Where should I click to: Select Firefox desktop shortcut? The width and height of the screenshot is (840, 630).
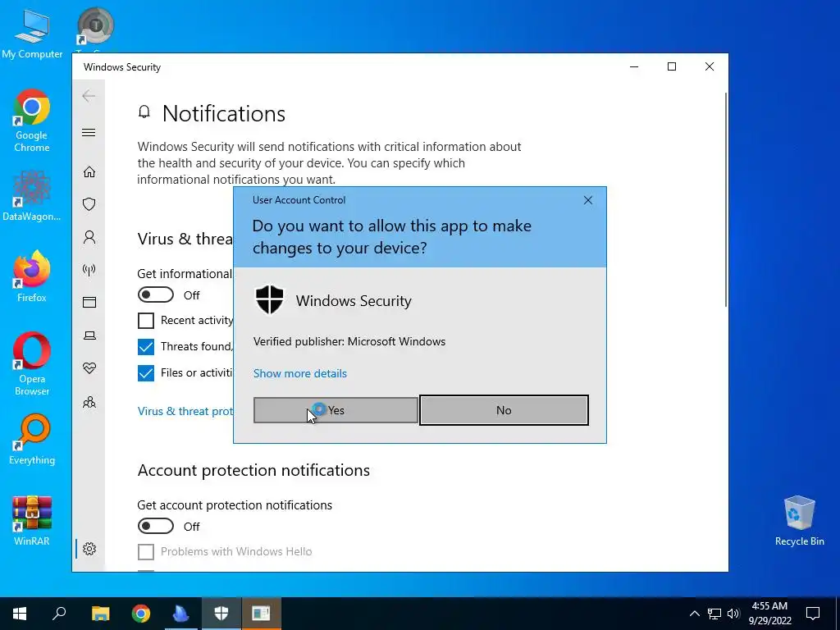32,276
